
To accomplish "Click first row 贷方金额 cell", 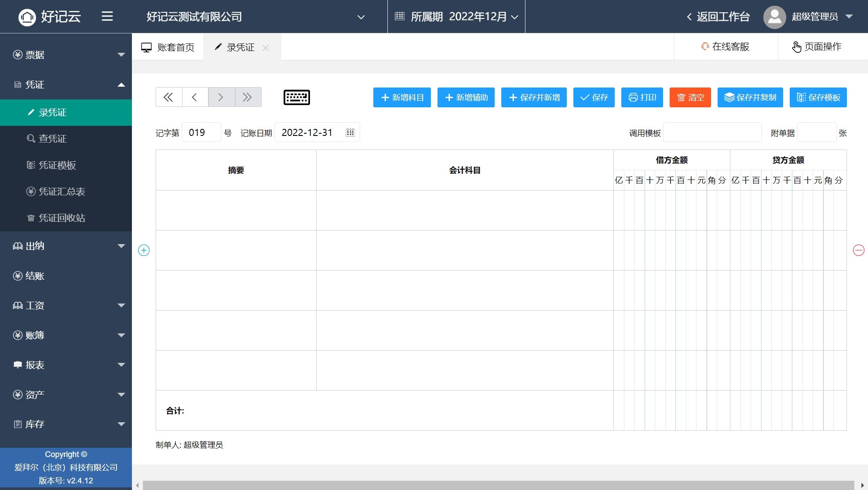I will tap(788, 210).
